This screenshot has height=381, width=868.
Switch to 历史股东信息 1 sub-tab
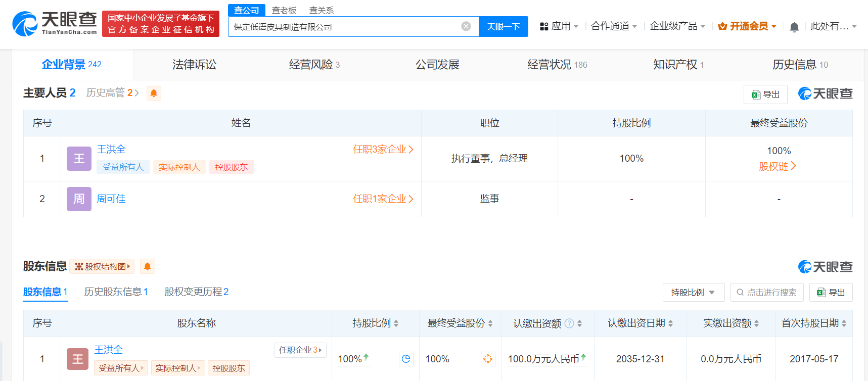[x=116, y=292]
